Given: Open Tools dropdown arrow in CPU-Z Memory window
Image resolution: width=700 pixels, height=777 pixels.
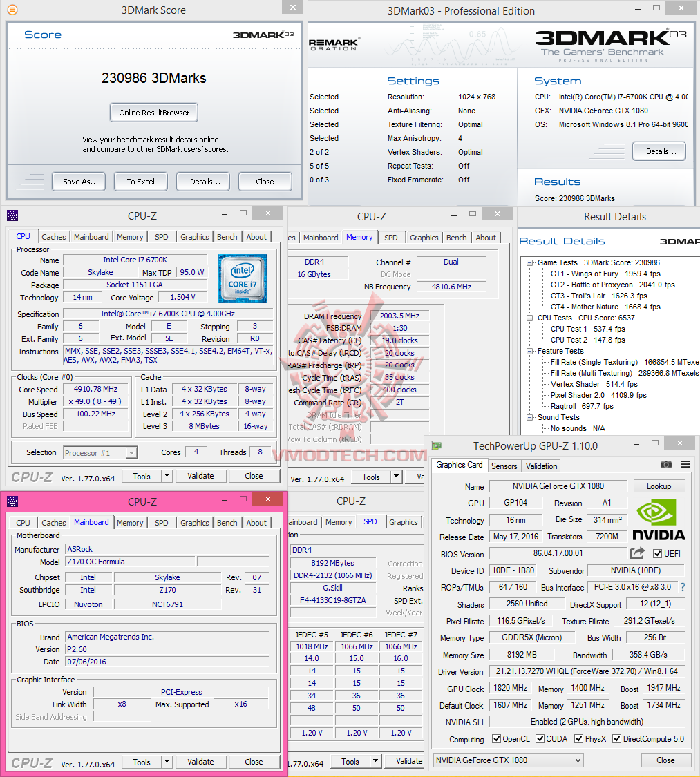Looking at the screenshot, I should (396, 477).
